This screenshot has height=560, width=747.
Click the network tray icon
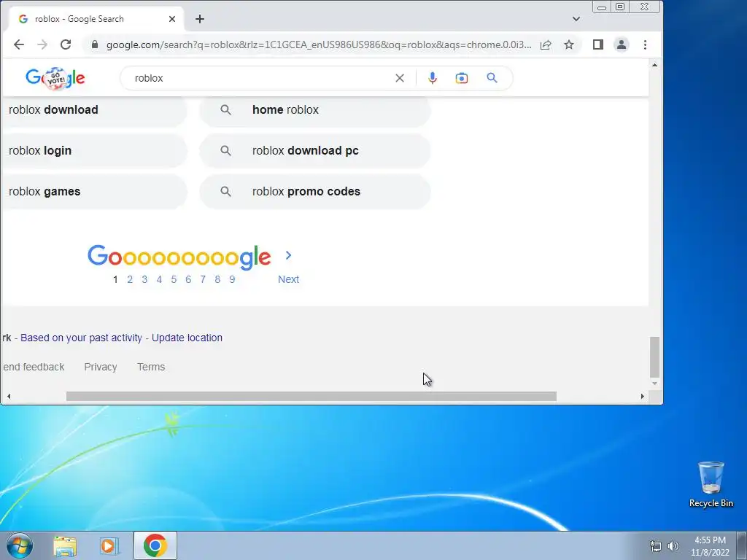[x=656, y=546]
